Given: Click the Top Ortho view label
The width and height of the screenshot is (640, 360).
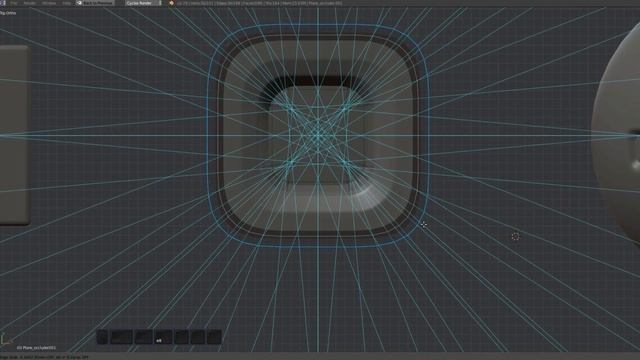Looking at the screenshot, I should (8, 13).
